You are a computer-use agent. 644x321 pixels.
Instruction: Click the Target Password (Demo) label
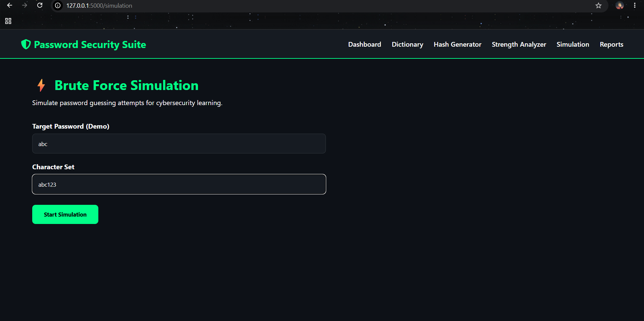click(71, 126)
